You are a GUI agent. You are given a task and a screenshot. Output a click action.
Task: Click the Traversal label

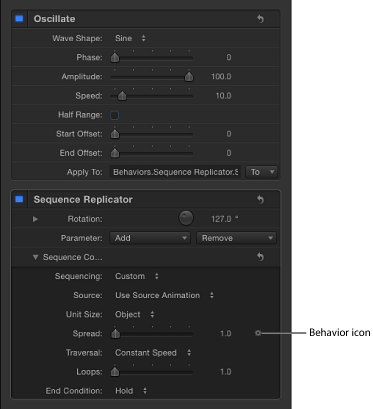pos(84,353)
